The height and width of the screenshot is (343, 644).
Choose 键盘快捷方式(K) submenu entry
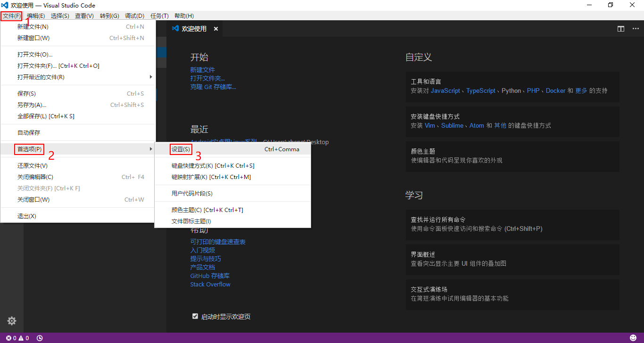click(x=233, y=165)
